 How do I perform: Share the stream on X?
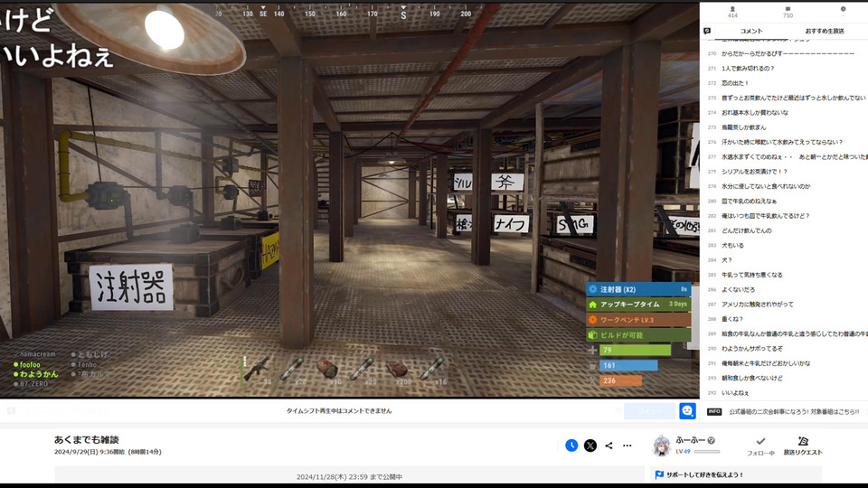point(590,446)
